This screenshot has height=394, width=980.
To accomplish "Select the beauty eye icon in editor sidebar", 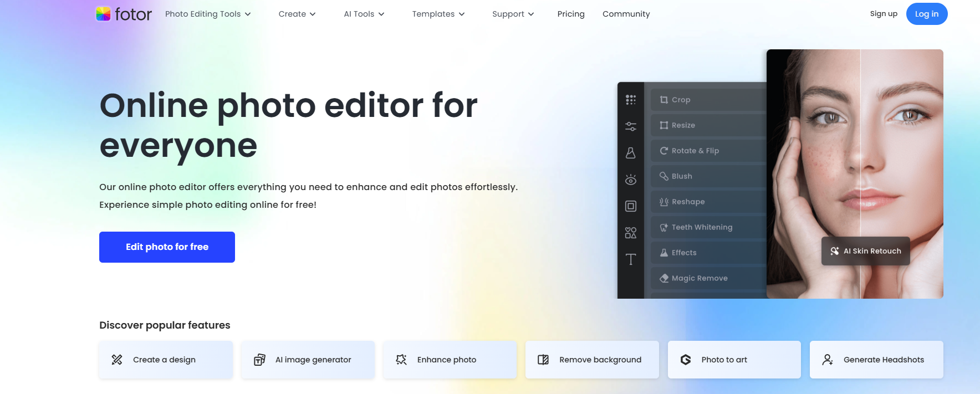I will click(631, 180).
